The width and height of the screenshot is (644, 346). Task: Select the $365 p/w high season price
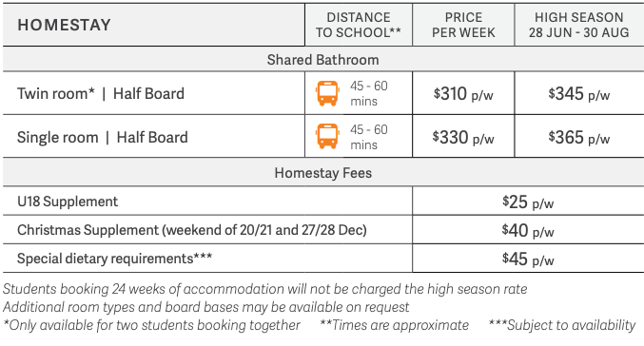578,138
